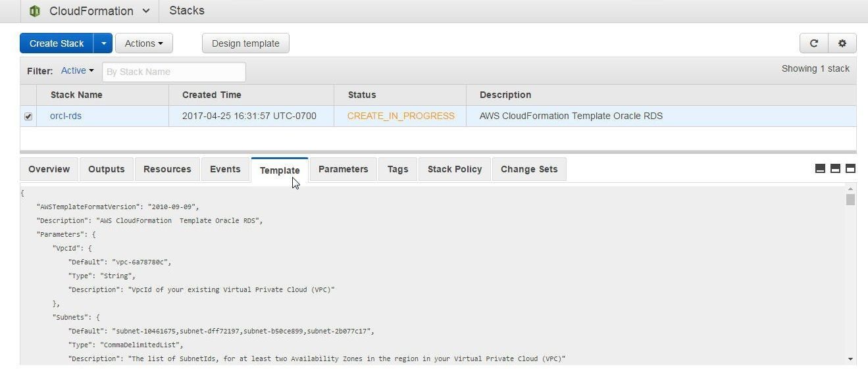Click the creation time 2017-04-25 16:31:57 cell
This screenshot has height=369, width=868.
coord(249,116)
